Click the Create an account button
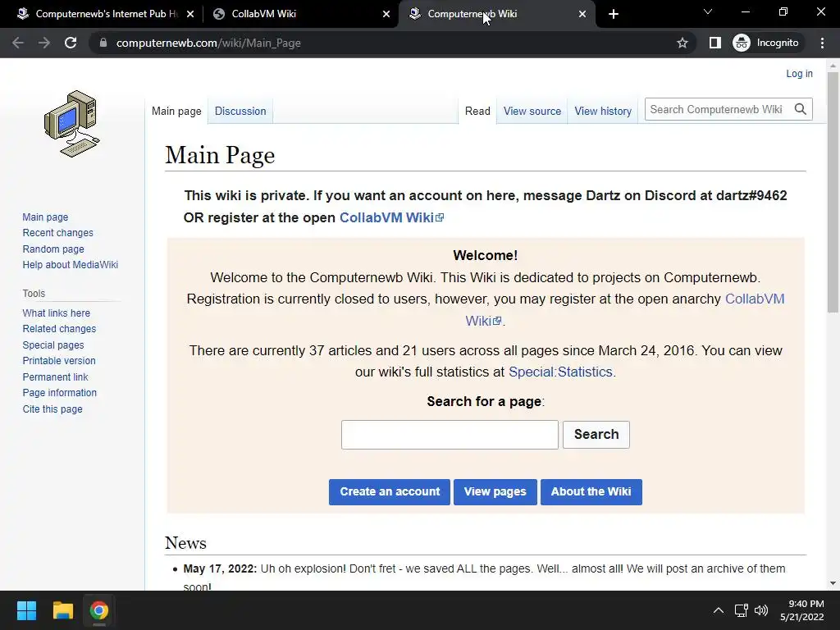The width and height of the screenshot is (840, 630). (390, 492)
